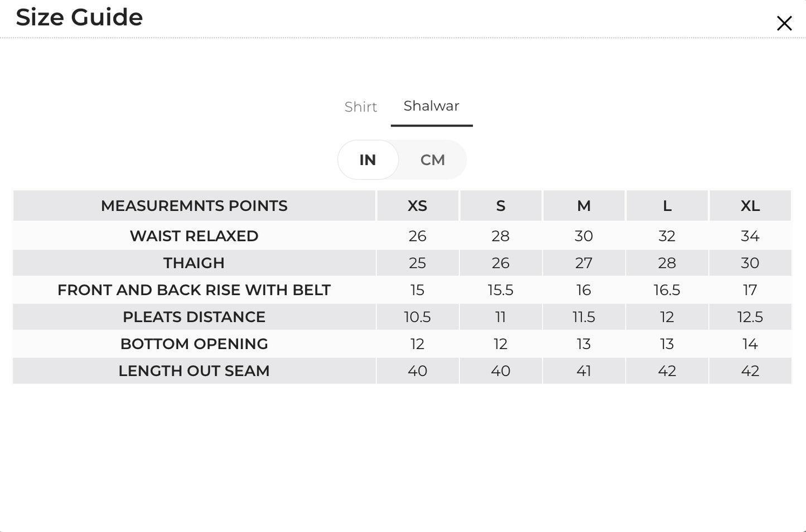Select the Measuremnts Points header cell
This screenshot has width=806, height=532.
click(194, 206)
